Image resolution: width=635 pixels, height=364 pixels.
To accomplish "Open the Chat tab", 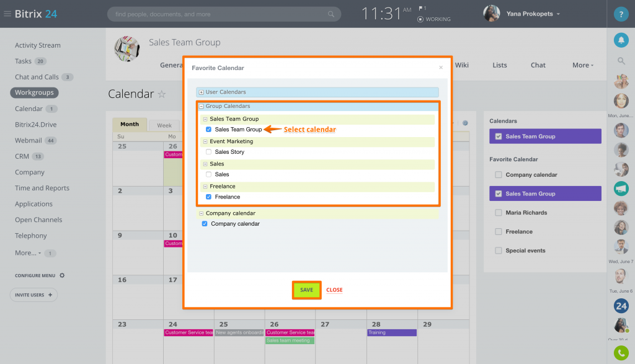I will 538,65.
